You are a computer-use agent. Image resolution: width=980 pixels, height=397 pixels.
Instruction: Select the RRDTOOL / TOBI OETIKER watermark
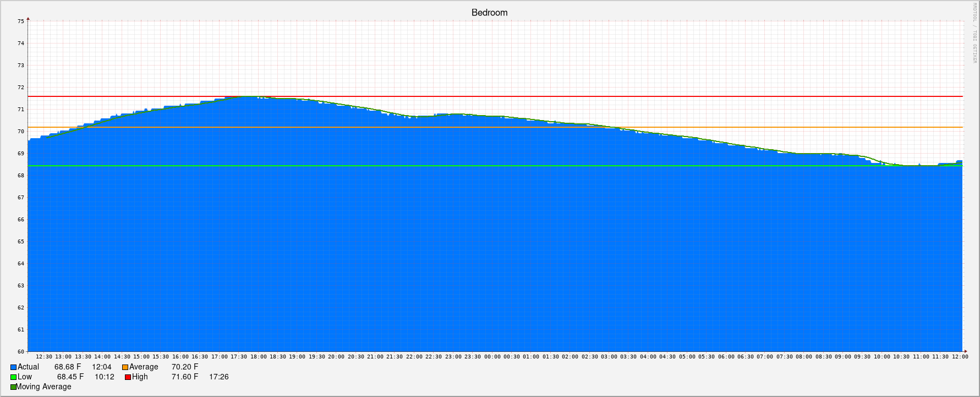(974, 33)
